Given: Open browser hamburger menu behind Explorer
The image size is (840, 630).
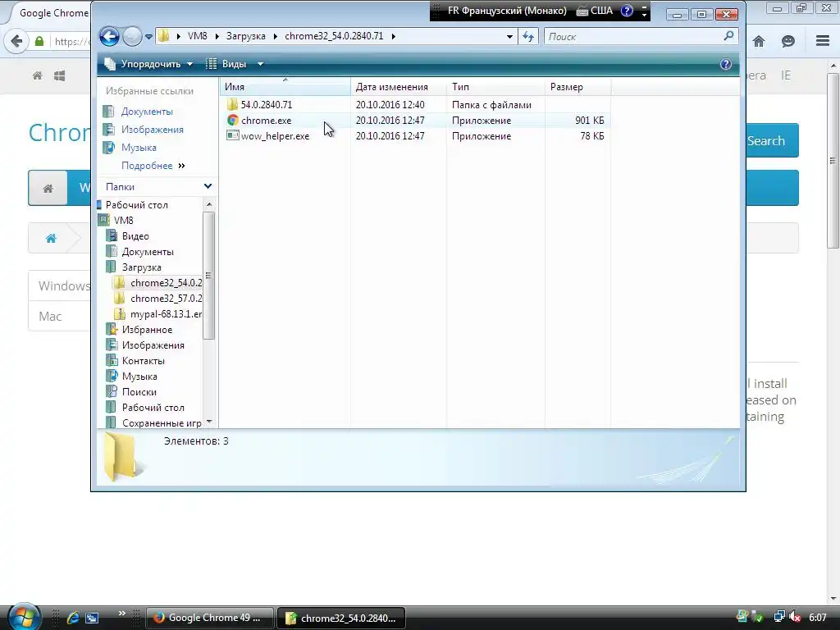Looking at the screenshot, I should [823, 41].
